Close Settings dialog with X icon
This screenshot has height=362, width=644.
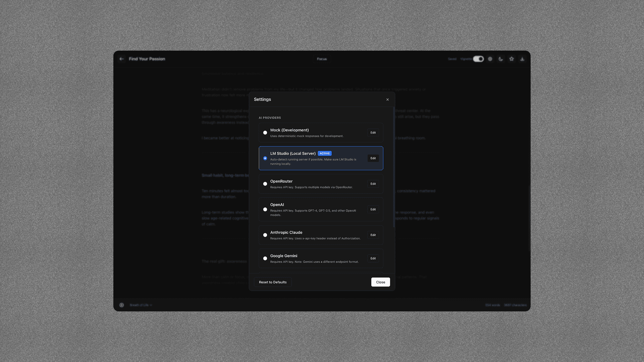pos(387,100)
